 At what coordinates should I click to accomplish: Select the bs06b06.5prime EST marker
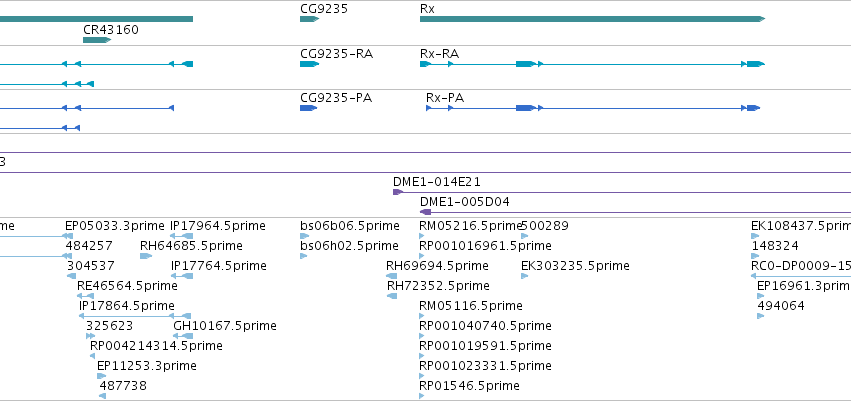(x=304, y=236)
